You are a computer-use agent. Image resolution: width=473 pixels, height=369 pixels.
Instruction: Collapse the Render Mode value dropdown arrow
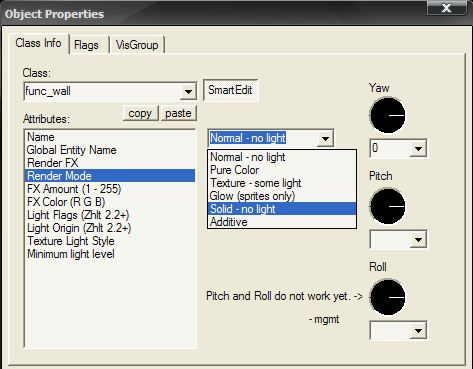(x=325, y=138)
